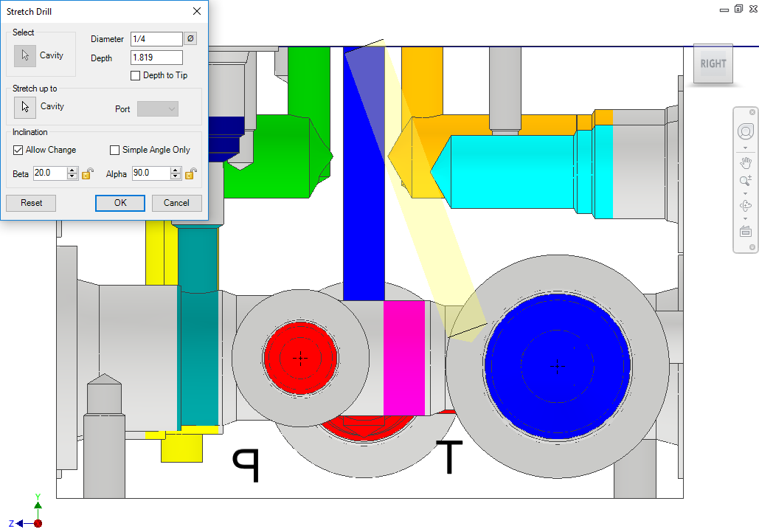
Task: Enable the Simple Angle Only checkbox
Action: click(x=115, y=150)
